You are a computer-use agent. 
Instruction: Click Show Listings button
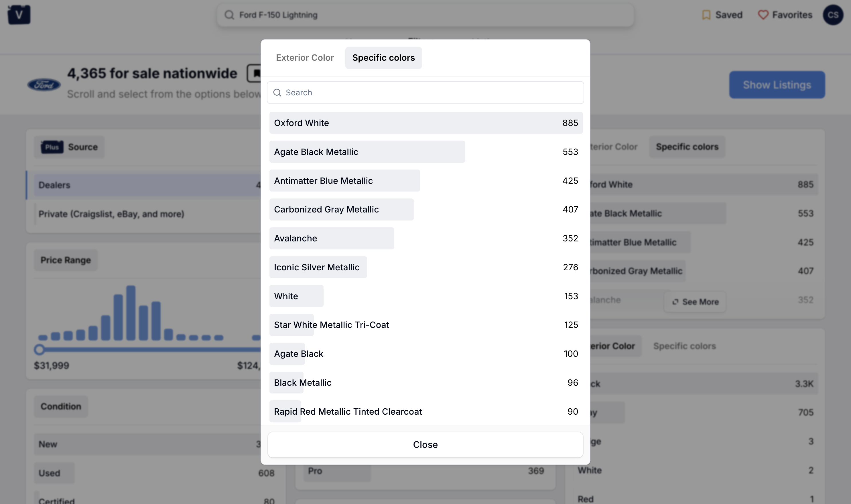777,84
